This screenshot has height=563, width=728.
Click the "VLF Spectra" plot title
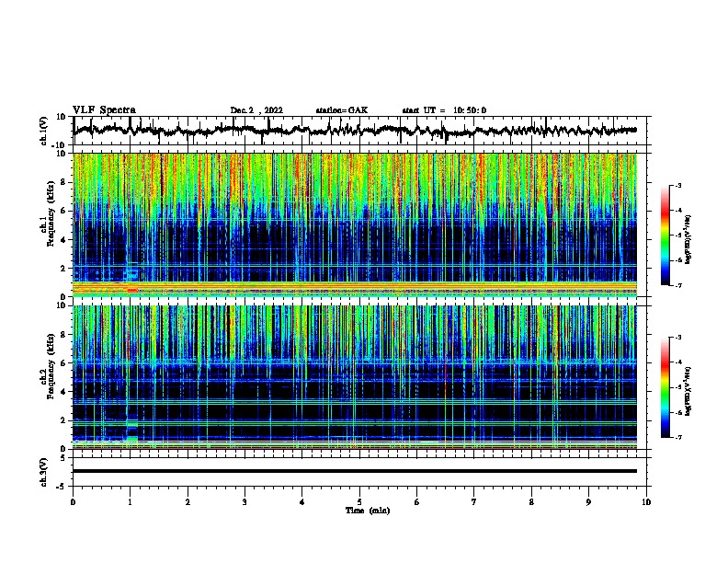tap(104, 110)
